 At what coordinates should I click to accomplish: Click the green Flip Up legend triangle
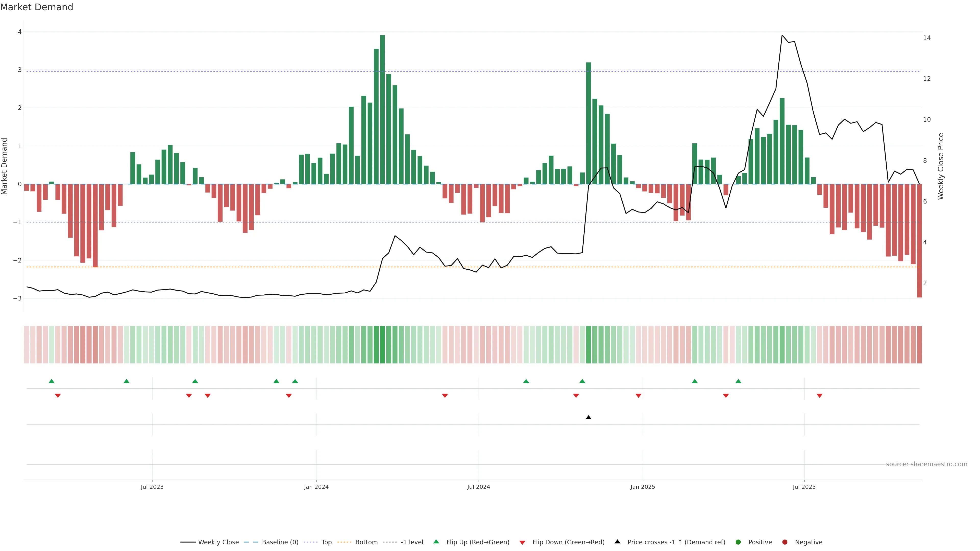coord(436,542)
